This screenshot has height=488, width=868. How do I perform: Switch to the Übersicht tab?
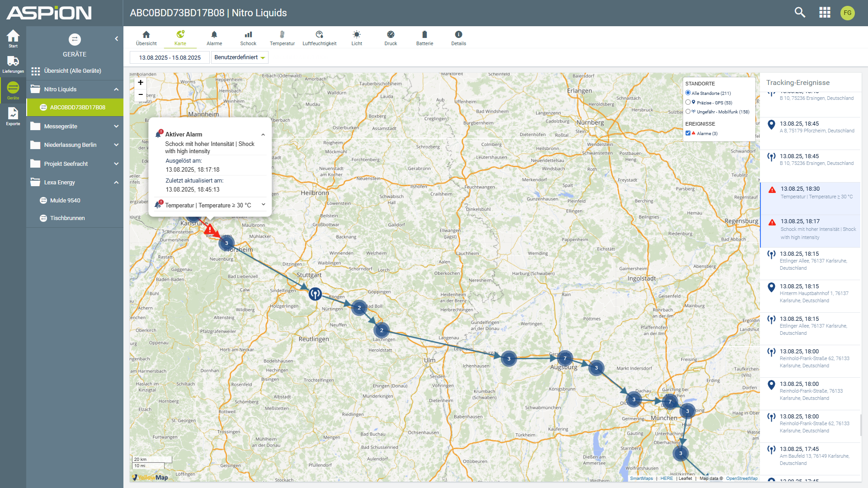click(146, 38)
